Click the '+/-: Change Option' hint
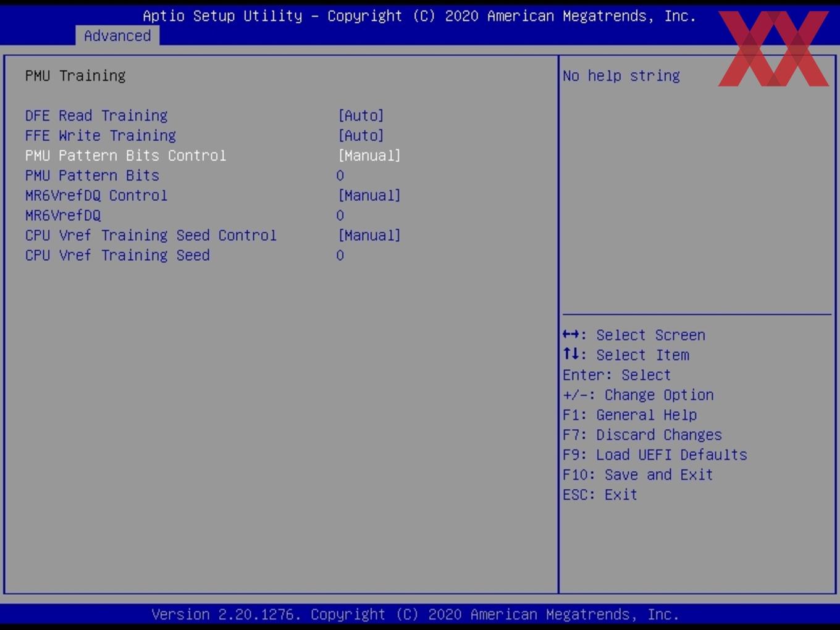Screen dimensions: 840x630 click(638, 395)
